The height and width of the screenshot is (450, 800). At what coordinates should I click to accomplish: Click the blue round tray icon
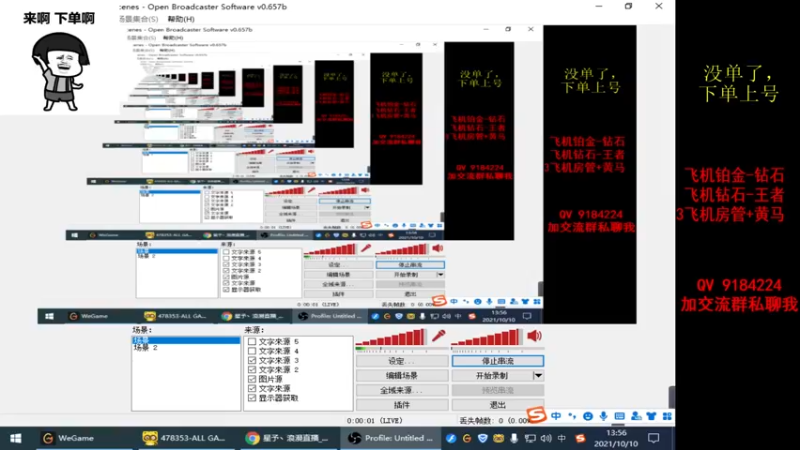pos(451,438)
